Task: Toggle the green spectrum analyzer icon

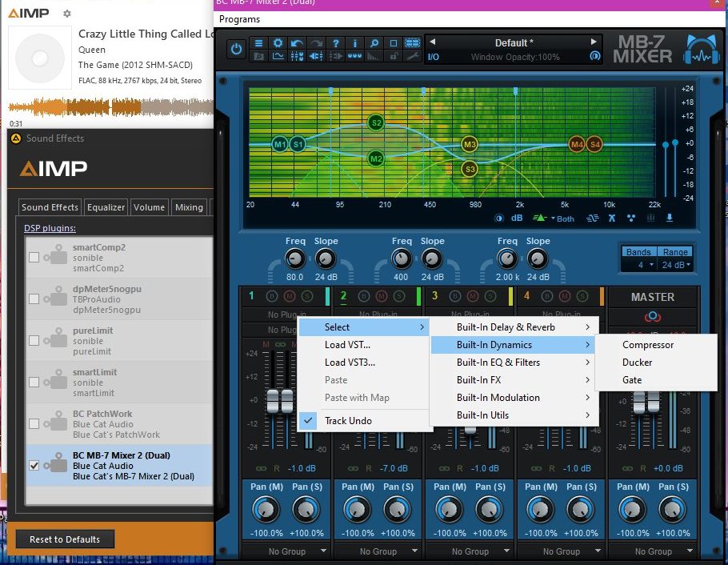Action: (539, 218)
